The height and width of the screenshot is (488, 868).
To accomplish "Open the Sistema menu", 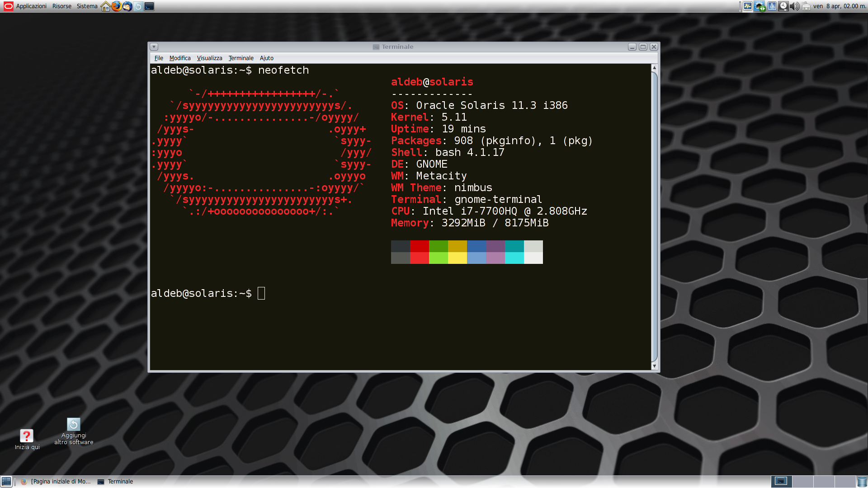I will tap(87, 6).
